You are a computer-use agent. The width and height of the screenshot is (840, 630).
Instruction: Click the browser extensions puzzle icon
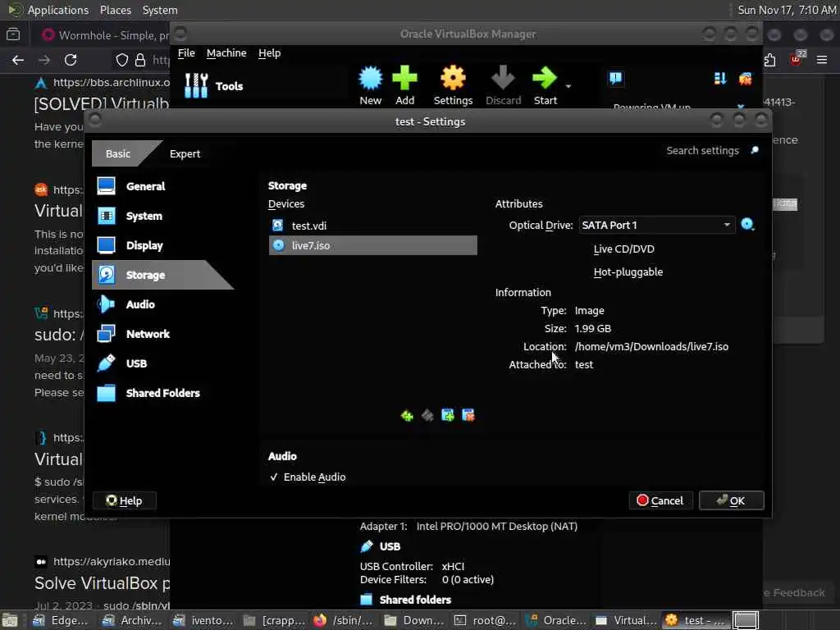[769, 60]
